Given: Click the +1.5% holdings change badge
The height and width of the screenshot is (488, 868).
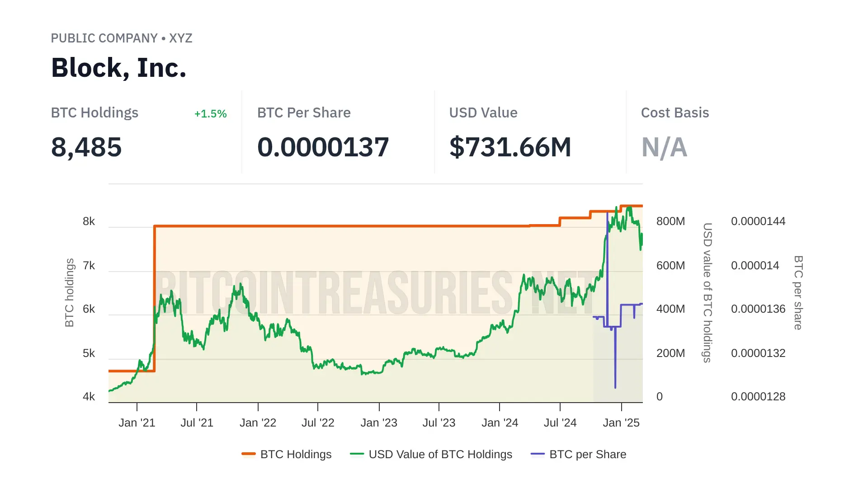Looking at the screenshot, I should [x=210, y=114].
